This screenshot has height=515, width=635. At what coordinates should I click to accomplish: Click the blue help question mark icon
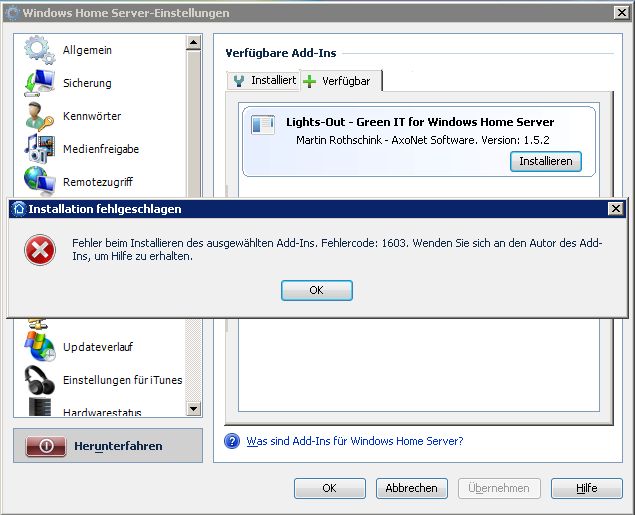coord(232,441)
